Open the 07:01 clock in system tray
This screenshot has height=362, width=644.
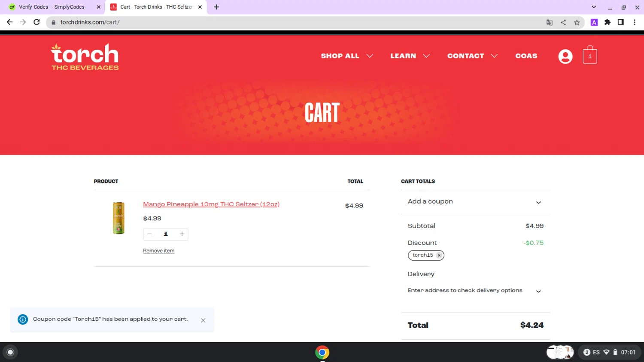coord(628,352)
